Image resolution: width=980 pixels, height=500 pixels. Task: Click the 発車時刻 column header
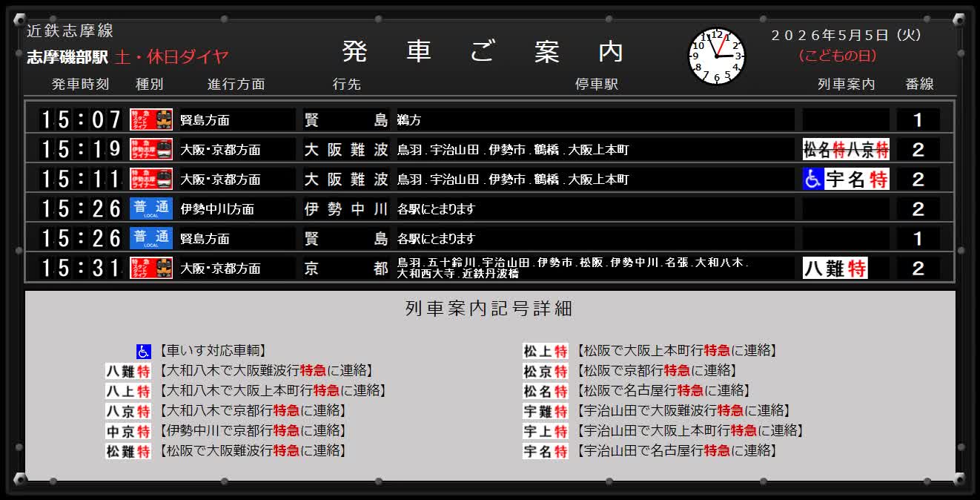pyautogui.click(x=80, y=85)
